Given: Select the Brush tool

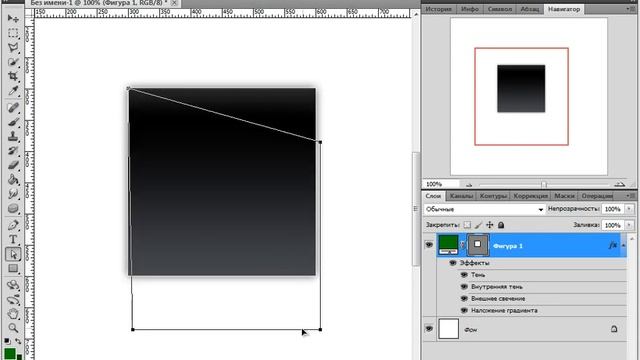Looking at the screenshot, I should click(13, 122).
